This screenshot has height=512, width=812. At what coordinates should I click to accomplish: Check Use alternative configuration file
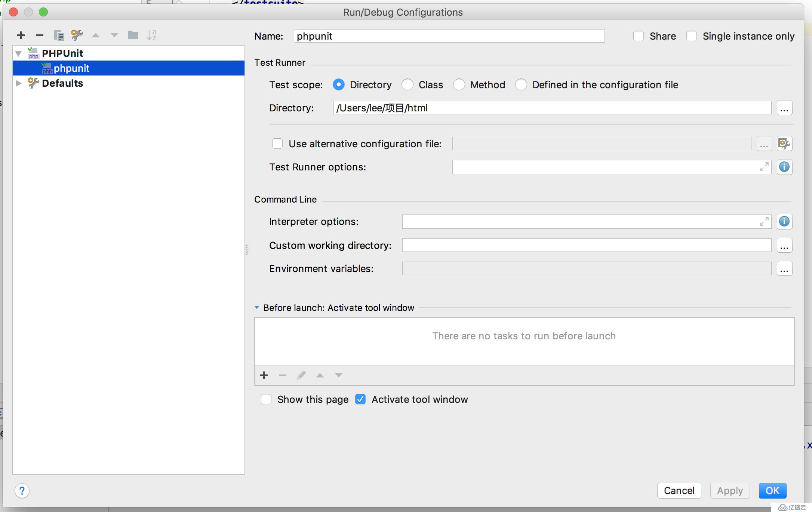point(277,144)
